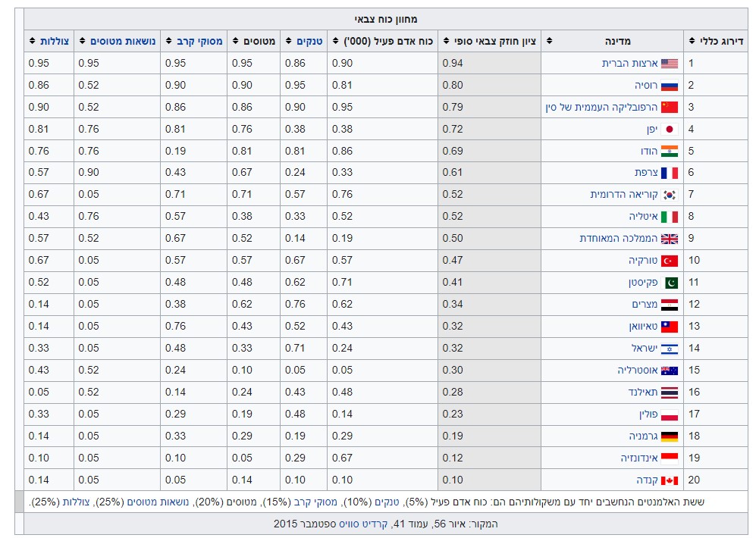756x538 pixels.
Task: Click the Australia flag icon
Action: click(x=669, y=371)
